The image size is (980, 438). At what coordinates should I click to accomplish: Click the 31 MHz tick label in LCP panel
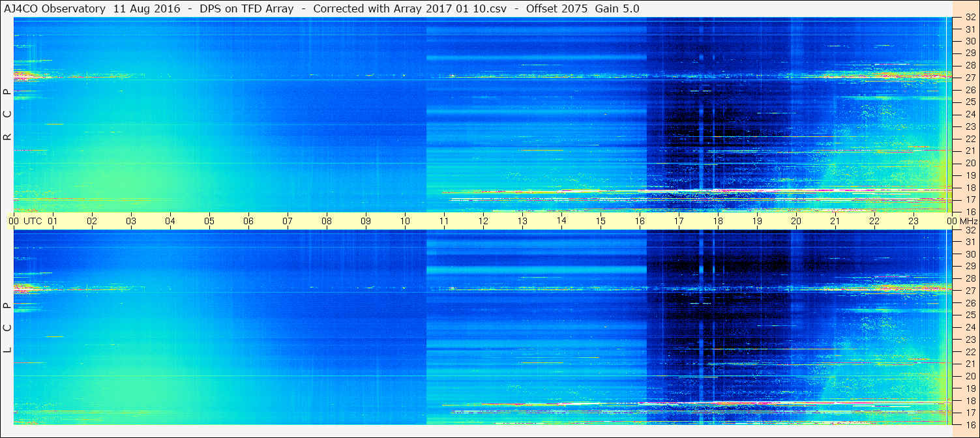pyautogui.click(x=970, y=242)
